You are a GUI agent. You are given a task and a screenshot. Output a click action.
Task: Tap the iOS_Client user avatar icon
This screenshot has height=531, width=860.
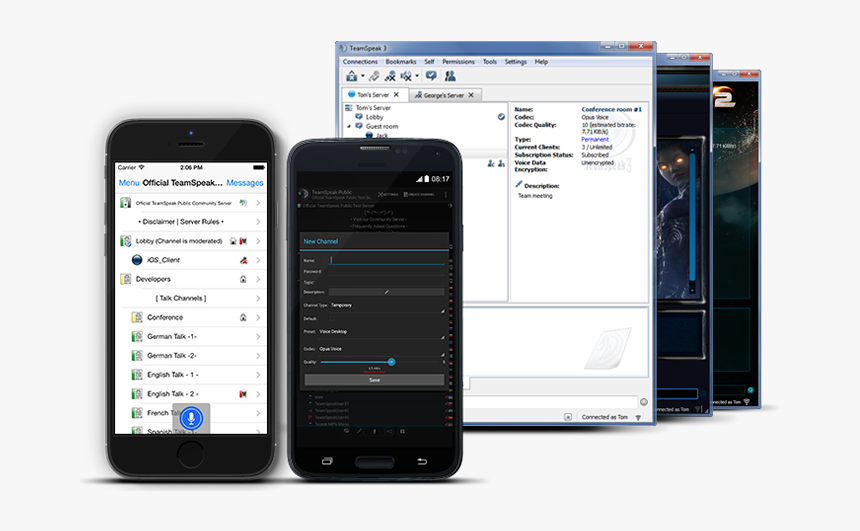point(137,260)
